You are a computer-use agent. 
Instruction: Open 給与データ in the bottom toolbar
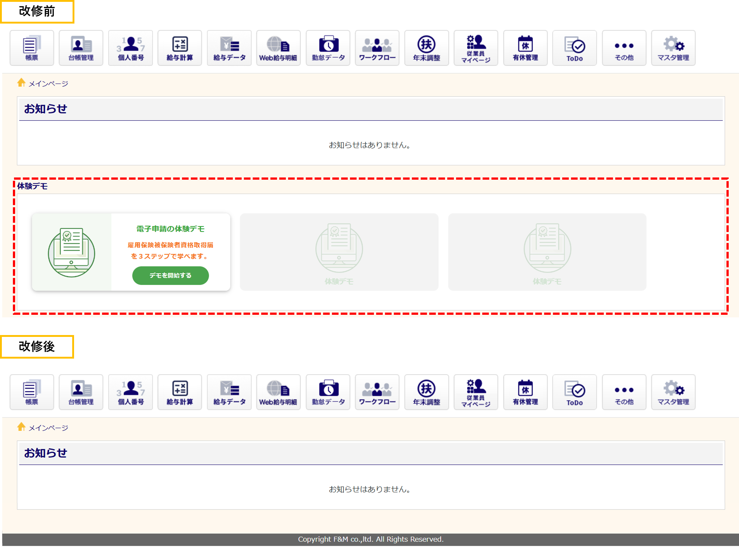pos(229,392)
